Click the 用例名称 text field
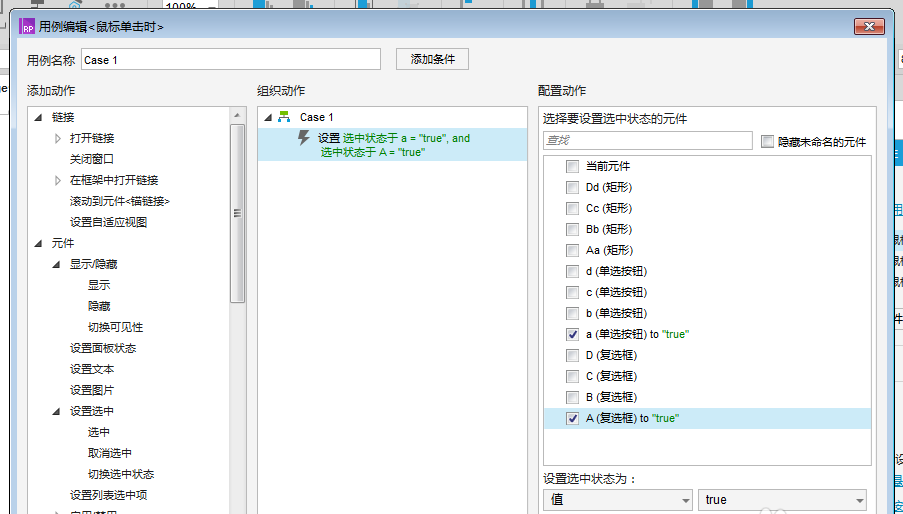This screenshot has height=514, width=903. [230, 60]
